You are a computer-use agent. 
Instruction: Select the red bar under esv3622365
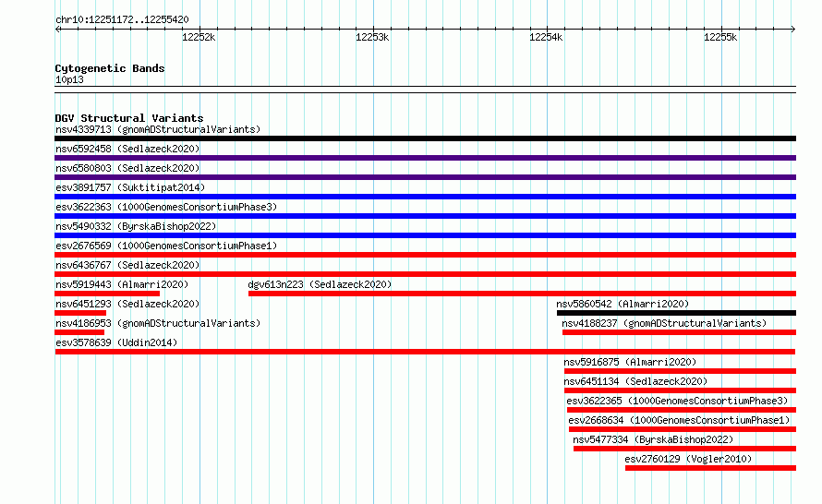(682, 410)
